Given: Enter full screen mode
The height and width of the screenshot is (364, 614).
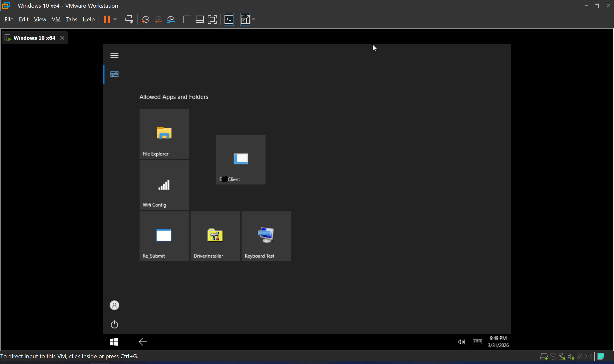Looking at the screenshot, I should pyautogui.click(x=212, y=19).
